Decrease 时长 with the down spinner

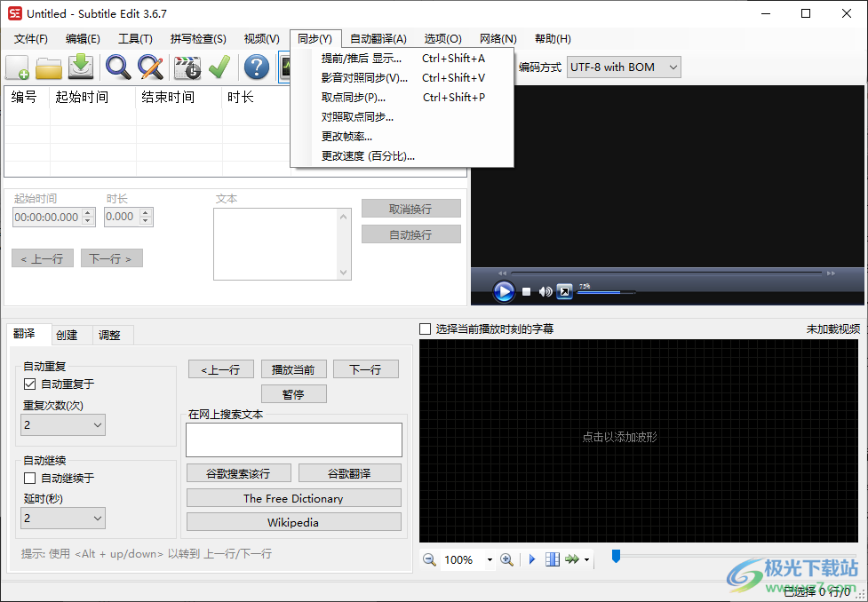tap(146, 221)
